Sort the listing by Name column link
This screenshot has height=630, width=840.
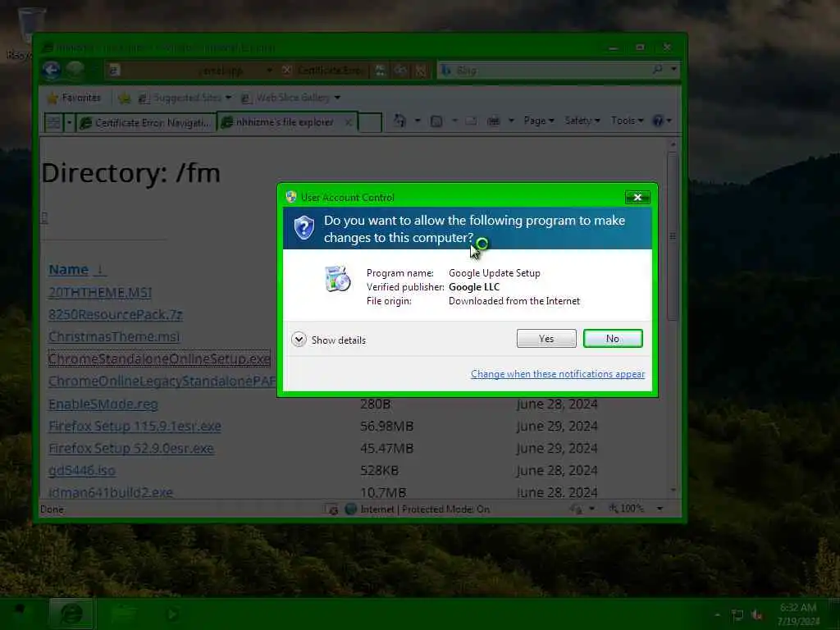coord(69,269)
